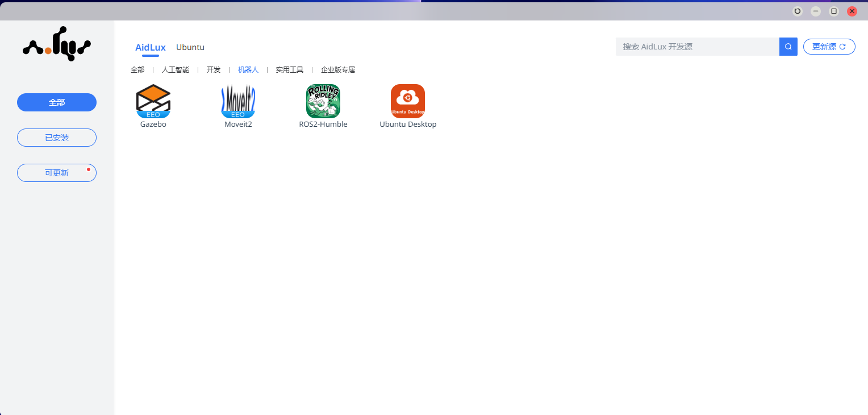Show updatable apps via 可更新
The height and width of the screenshot is (415, 868).
(57, 173)
